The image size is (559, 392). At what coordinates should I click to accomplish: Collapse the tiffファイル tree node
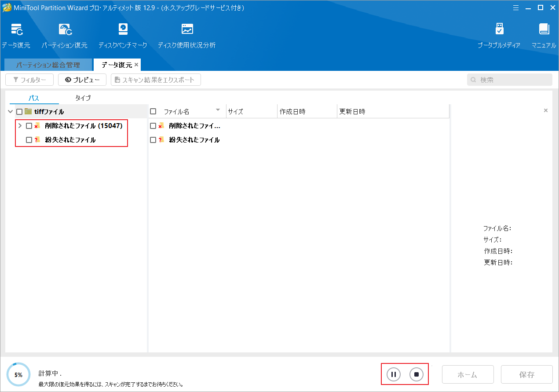pos(10,112)
